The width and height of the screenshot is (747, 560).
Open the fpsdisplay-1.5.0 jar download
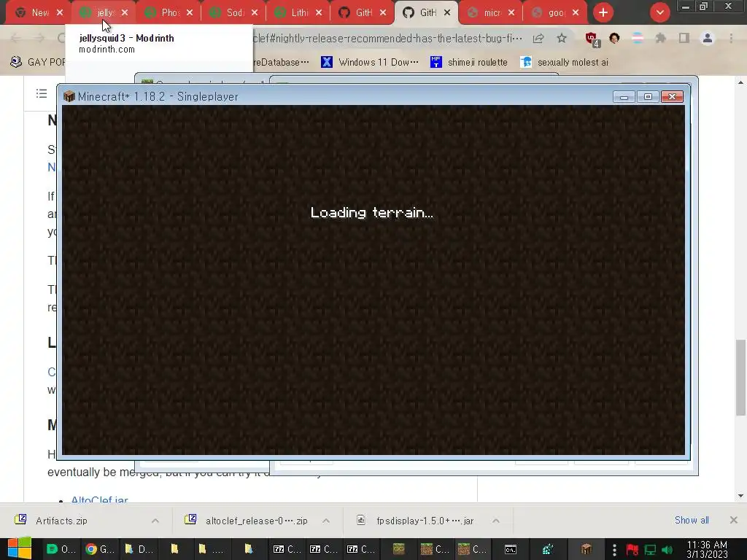tap(425, 521)
